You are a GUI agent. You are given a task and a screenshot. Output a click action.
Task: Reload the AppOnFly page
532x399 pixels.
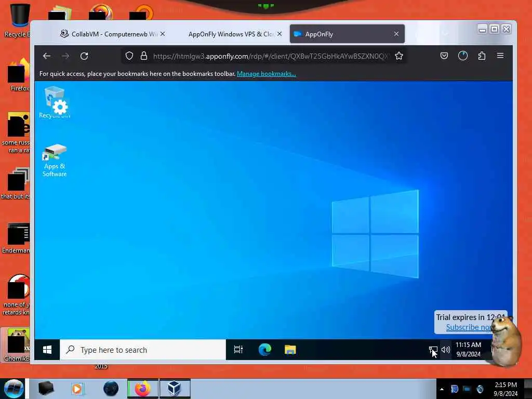pyautogui.click(x=84, y=56)
